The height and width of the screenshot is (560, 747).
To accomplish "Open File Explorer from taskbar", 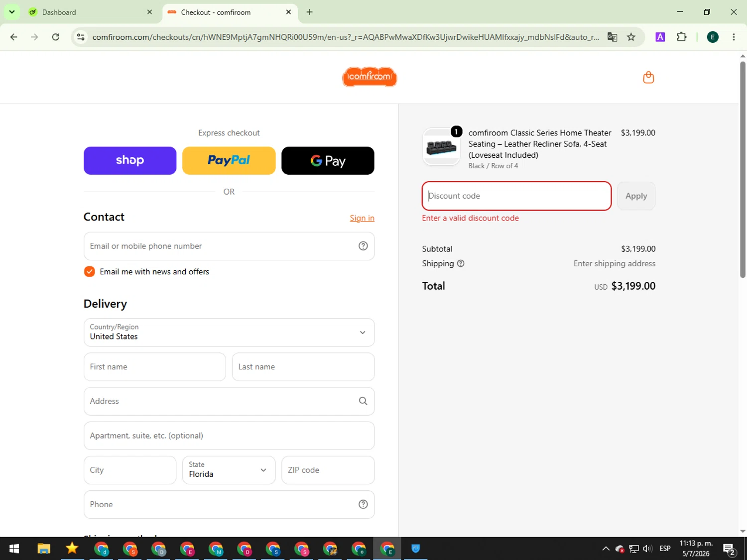I will coord(44,549).
